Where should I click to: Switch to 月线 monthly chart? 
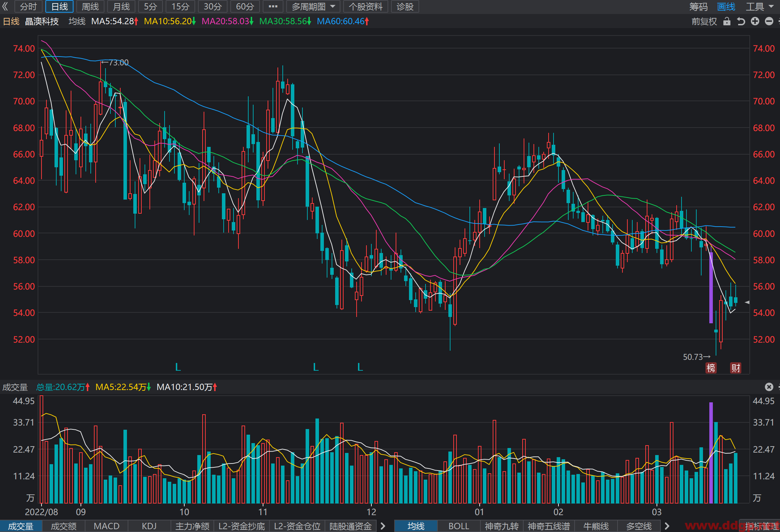[x=121, y=7]
